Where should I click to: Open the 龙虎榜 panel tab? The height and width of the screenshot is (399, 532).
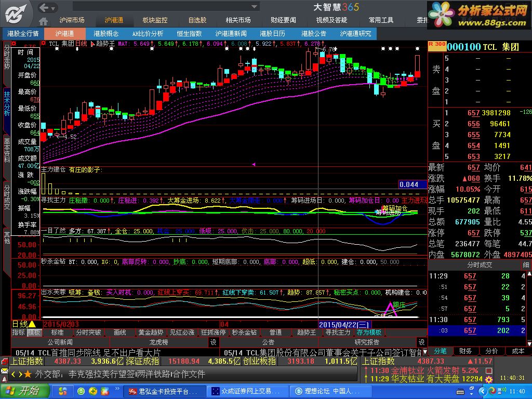pyautogui.click(x=159, y=342)
